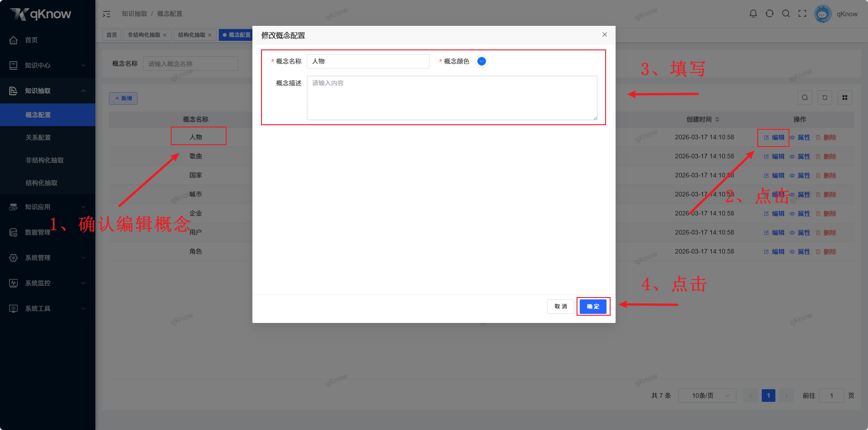The image size is (868, 430).
Task: Open the search magnifier in top header
Action: [786, 14]
